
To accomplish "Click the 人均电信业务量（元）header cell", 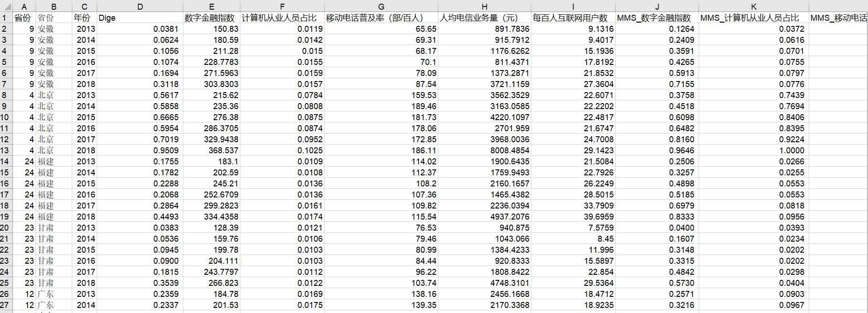I will click(x=484, y=17).
